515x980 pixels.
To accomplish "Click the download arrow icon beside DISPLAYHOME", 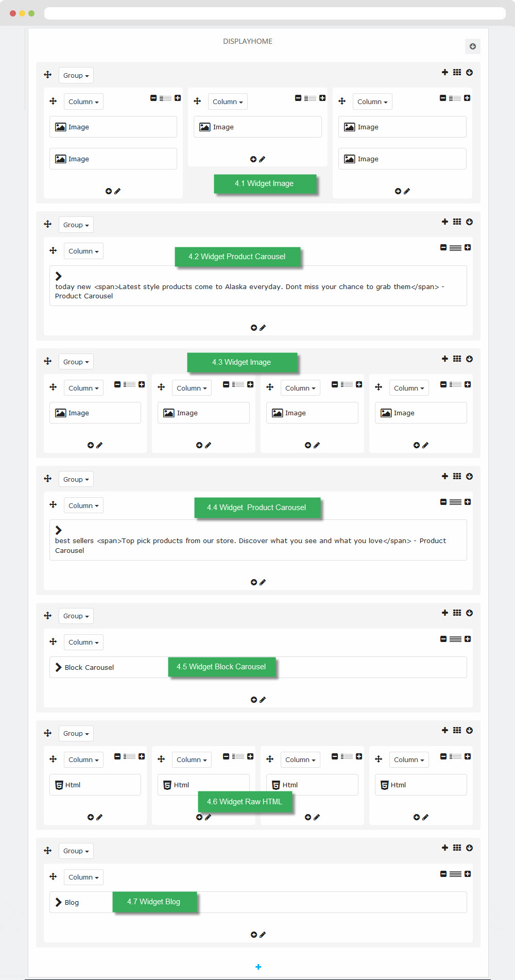I will pos(473,46).
